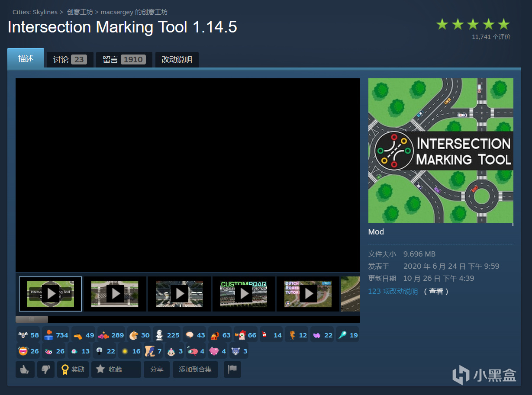Click the file size value 9.696 MB
This screenshot has height=395, width=532.
419,254
